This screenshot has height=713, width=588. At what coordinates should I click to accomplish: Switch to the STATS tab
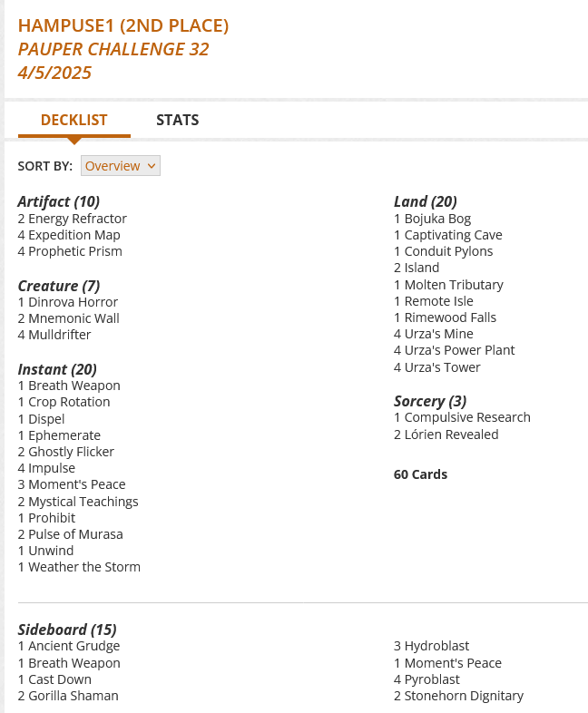(x=177, y=120)
